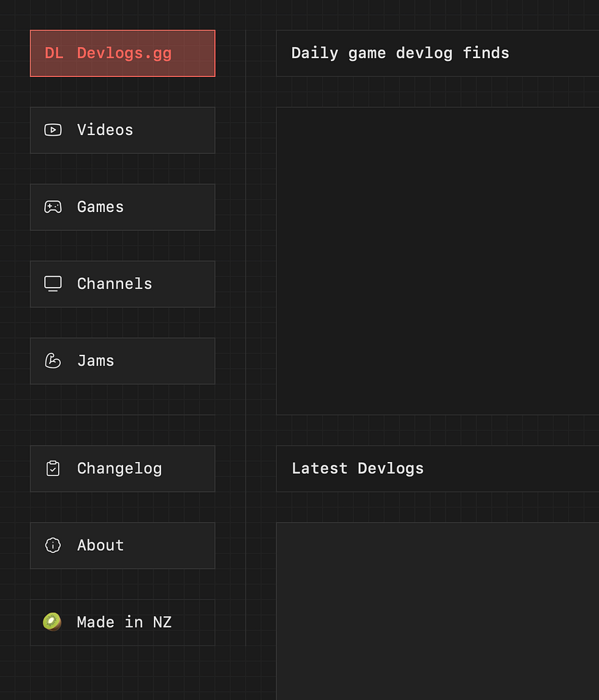Click the About info badge icon
Screen dimensions: 599x700
pos(52,545)
